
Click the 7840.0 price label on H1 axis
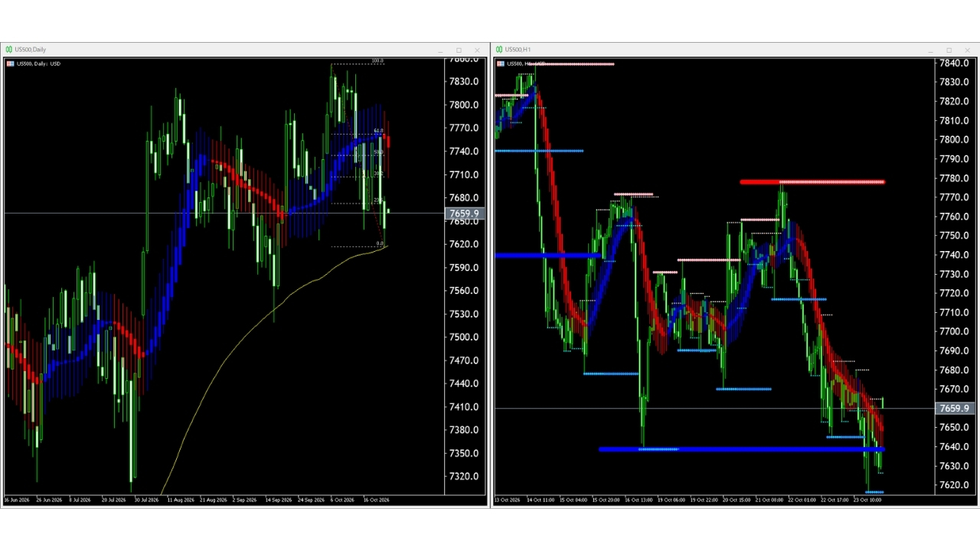click(x=955, y=63)
